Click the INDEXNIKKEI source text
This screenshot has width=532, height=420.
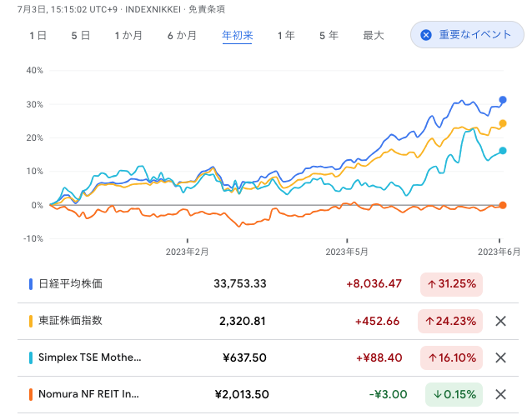click(153, 9)
